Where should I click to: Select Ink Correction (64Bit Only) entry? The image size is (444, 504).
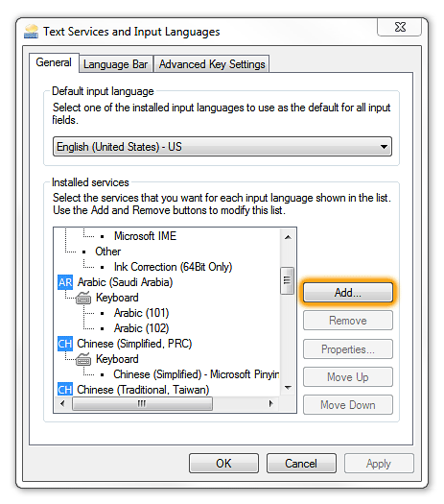tap(173, 267)
